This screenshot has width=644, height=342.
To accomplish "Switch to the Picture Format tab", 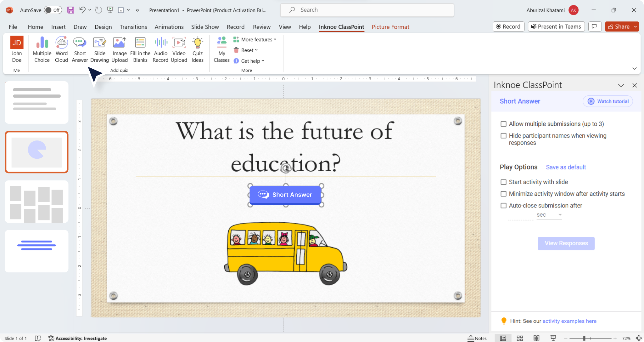I will (390, 27).
